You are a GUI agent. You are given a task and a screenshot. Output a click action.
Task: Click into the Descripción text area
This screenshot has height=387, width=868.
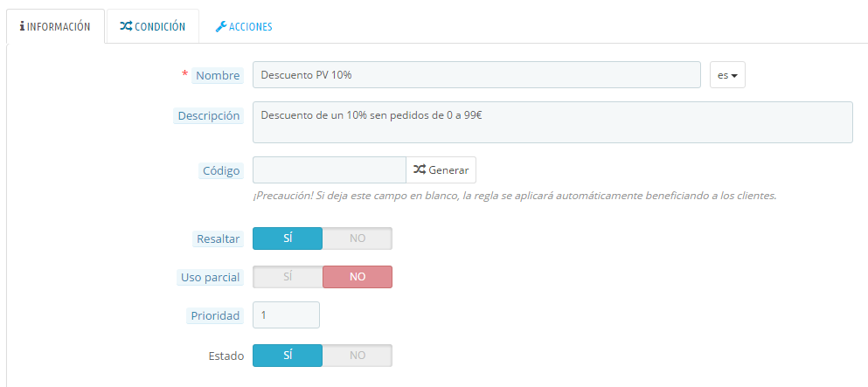coord(552,122)
